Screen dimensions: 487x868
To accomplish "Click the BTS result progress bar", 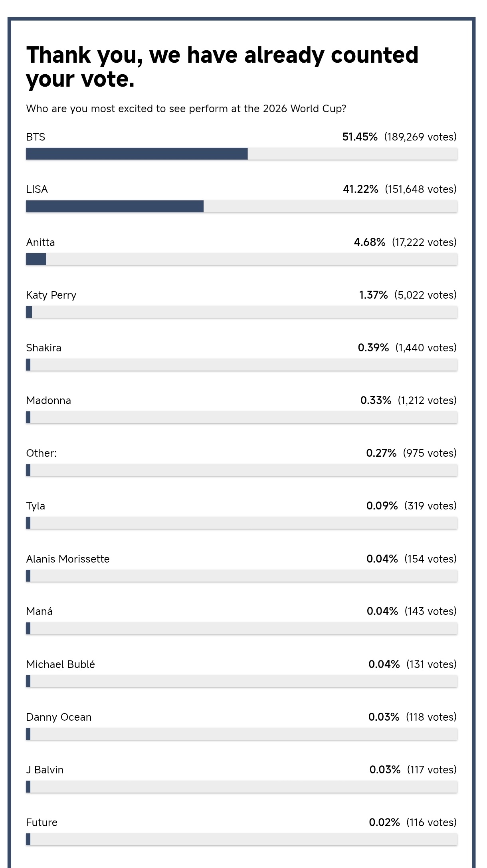I will point(242,154).
